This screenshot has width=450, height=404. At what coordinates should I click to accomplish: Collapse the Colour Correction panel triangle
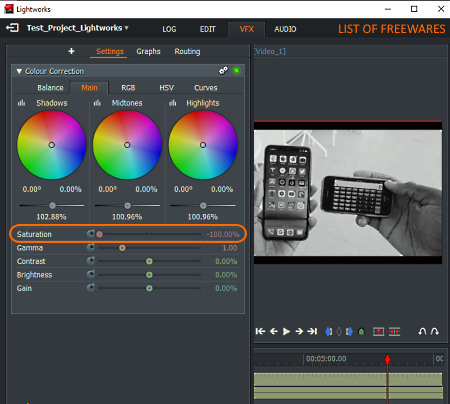[x=19, y=71]
